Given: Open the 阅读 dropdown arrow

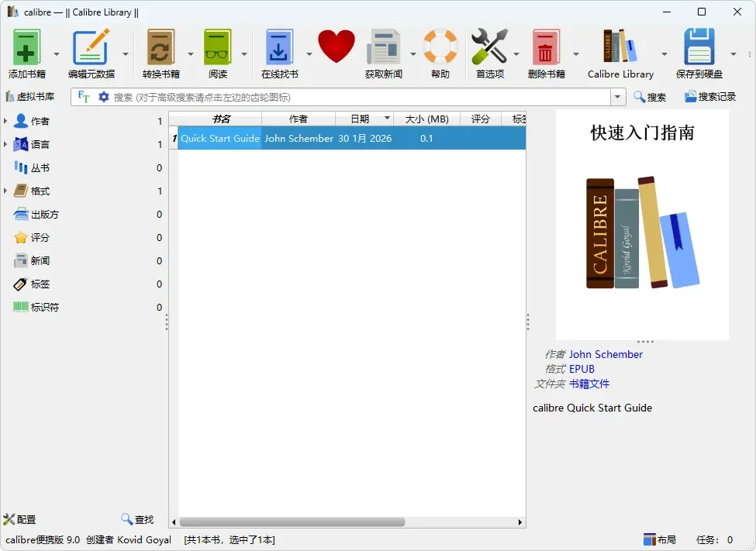Looking at the screenshot, I should (x=244, y=54).
